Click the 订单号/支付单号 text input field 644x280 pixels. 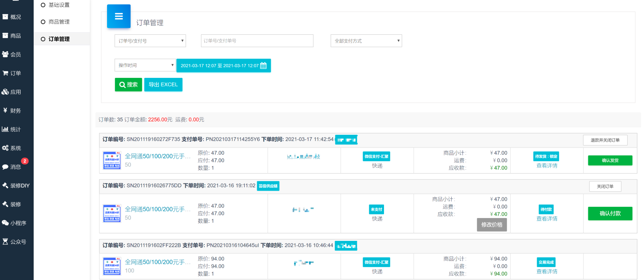click(x=257, y=41)
